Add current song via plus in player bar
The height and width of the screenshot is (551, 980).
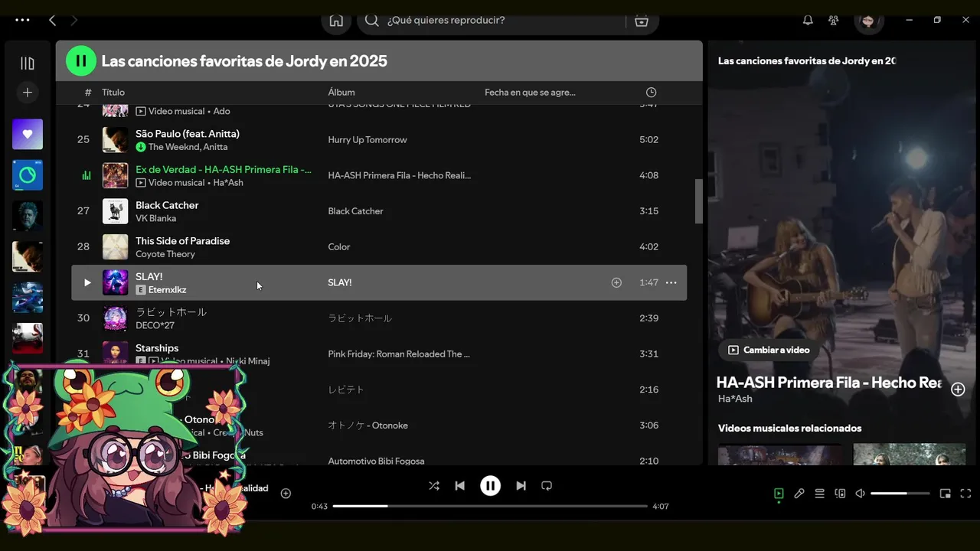pos(286,494)
